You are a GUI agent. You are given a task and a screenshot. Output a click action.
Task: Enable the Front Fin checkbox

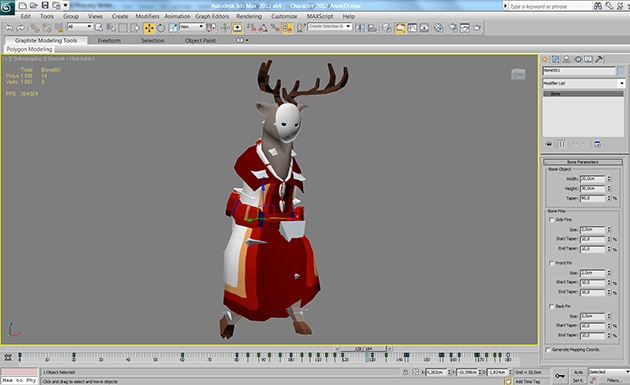pos(552,263)
